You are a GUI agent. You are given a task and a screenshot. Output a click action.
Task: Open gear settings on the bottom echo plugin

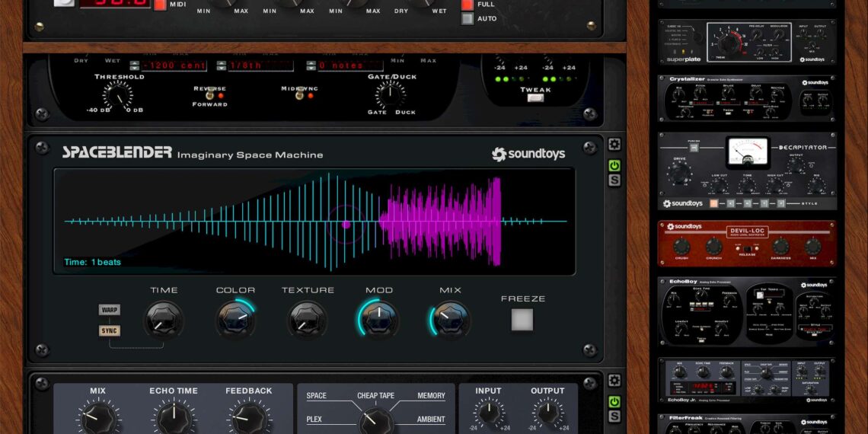coord(614,381)
